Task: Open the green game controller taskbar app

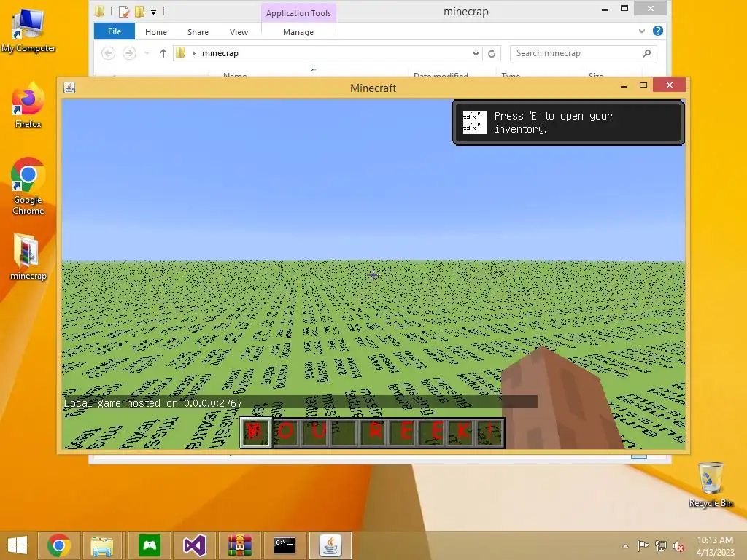Action: [150, 545]
